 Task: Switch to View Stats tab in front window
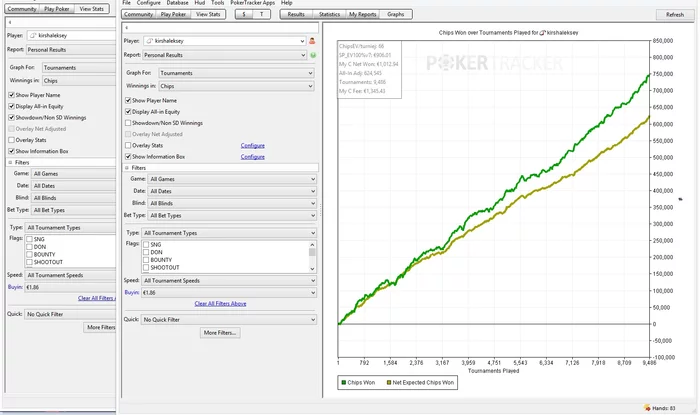coord(208,14)
